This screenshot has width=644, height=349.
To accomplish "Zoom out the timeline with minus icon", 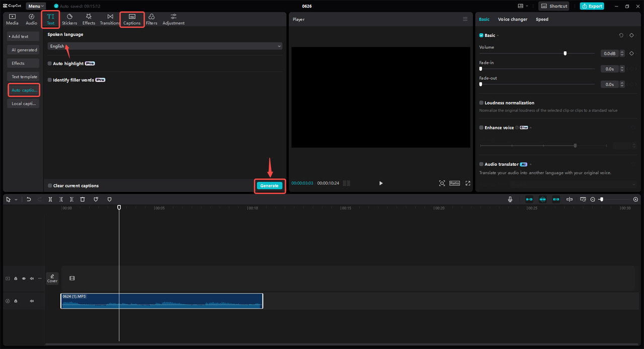I will click(593, 199).
